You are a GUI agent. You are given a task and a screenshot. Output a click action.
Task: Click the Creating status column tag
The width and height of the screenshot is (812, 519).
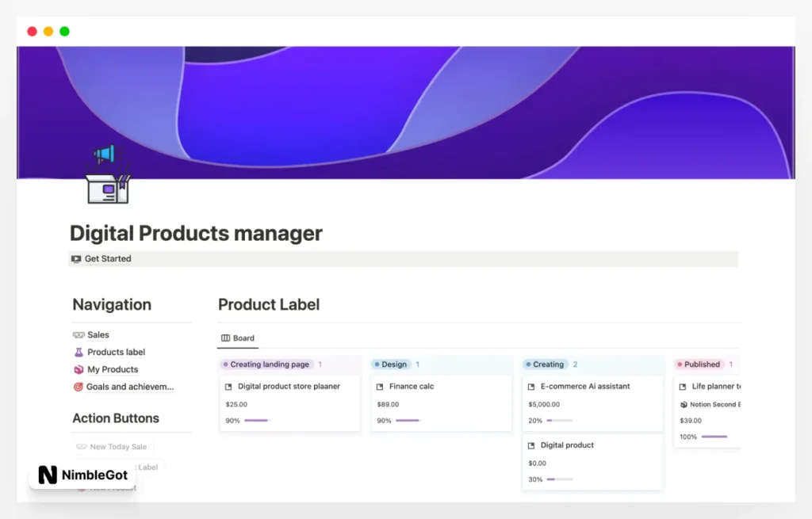point(545,364)
